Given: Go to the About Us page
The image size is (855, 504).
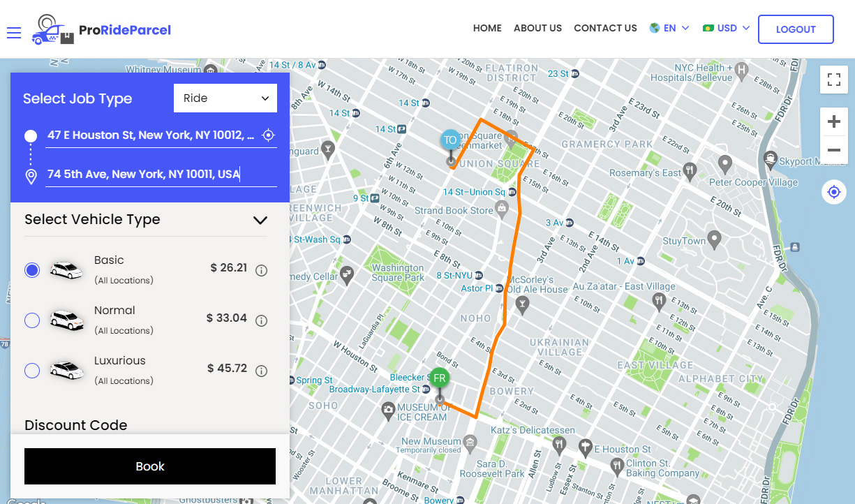Looking at the screenshot, I should (537, 29).
